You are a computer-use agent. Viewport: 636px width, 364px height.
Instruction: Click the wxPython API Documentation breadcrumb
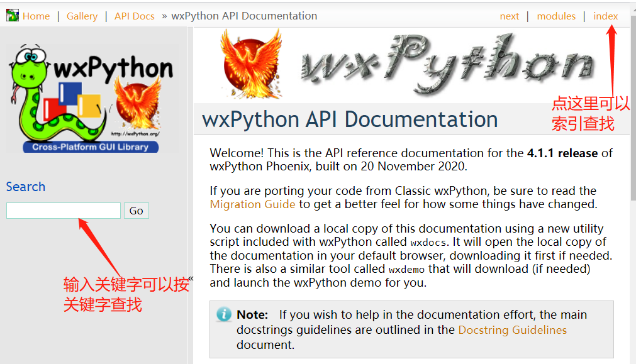[244, 16]
